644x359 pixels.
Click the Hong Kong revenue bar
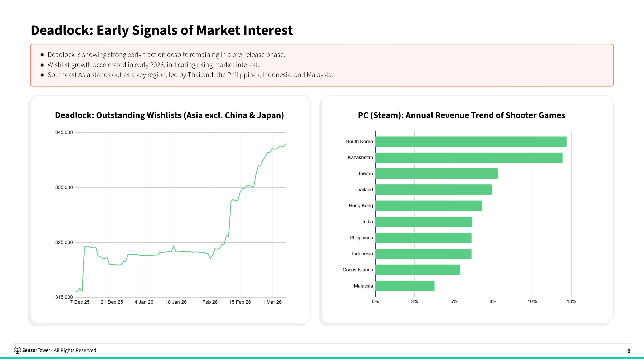[429, 206]
